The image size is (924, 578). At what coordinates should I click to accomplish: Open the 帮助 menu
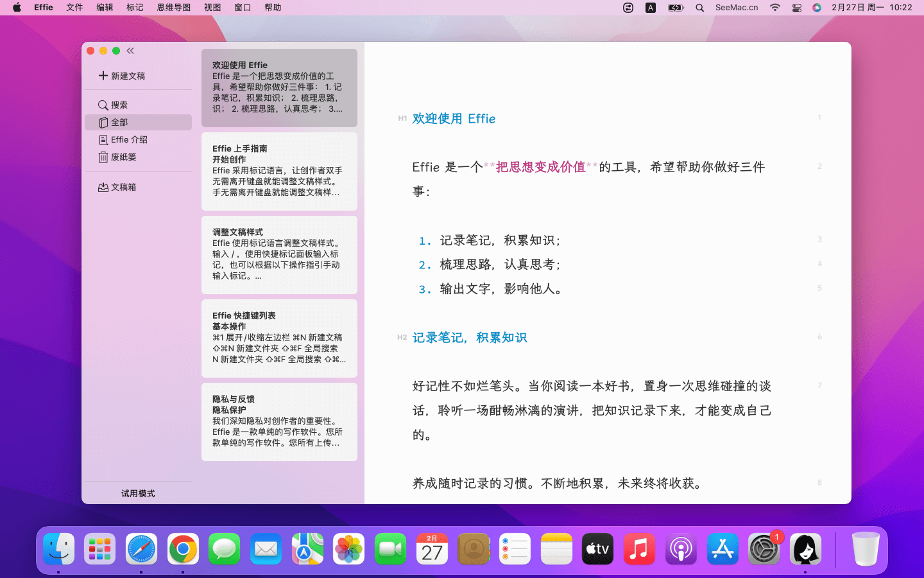point(273,8)
